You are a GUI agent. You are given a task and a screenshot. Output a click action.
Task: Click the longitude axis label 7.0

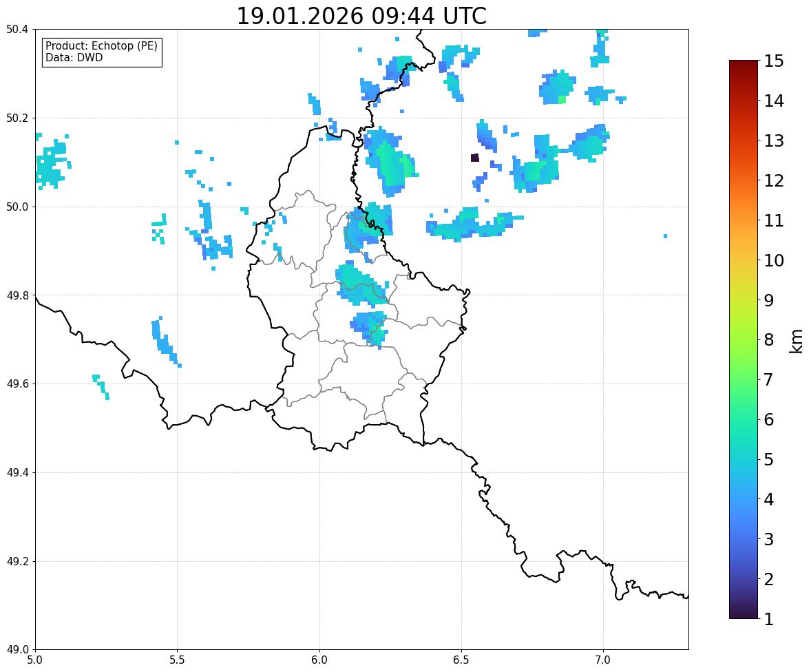[603, 660]
